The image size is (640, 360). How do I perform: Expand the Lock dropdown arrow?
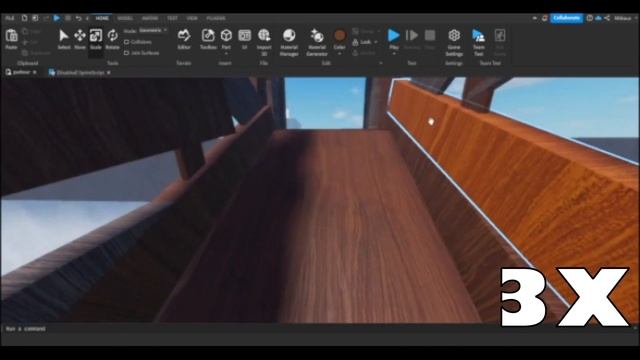[x=376, y=42]
